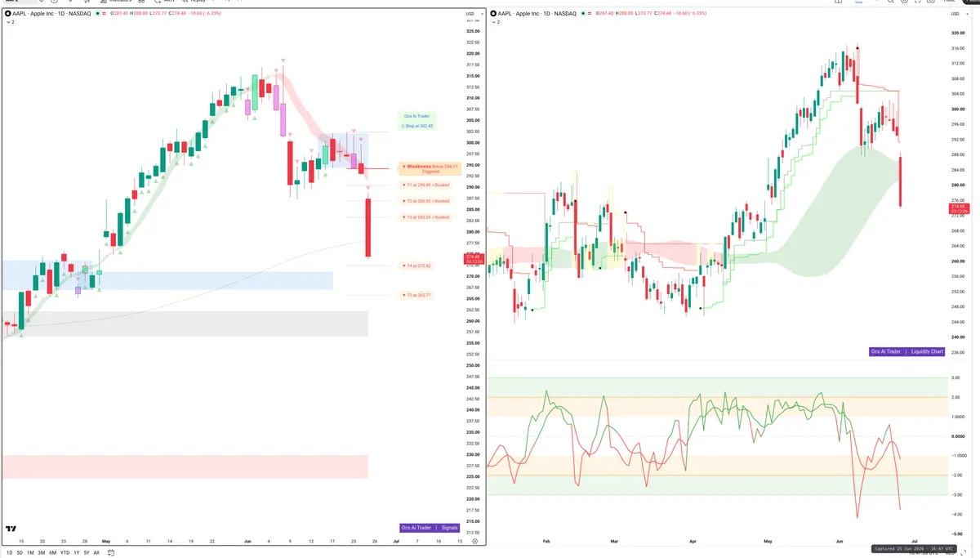Click the Apple symbol logo in left legend
The width and height of the screenshot is (980, 558).
[x=8, y=13]
